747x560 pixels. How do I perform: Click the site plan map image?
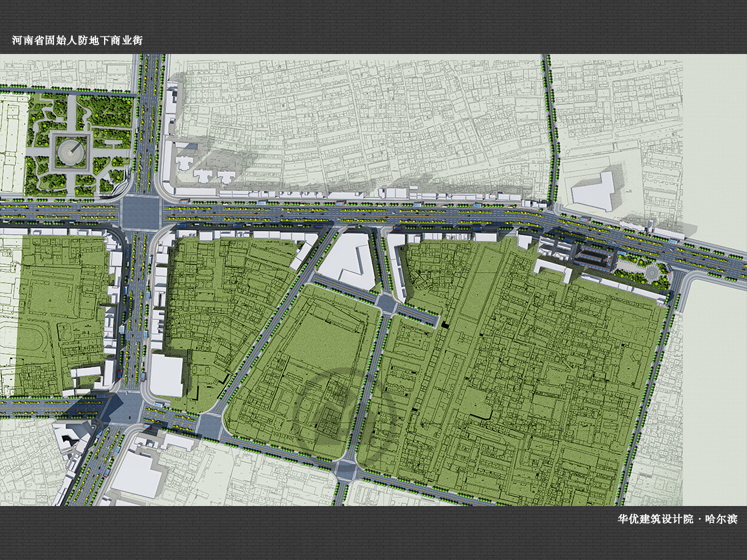[x=373, y=280]
